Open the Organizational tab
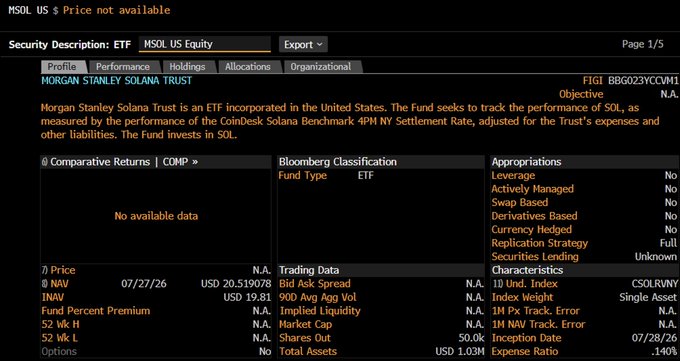 [x=321, y=67]
